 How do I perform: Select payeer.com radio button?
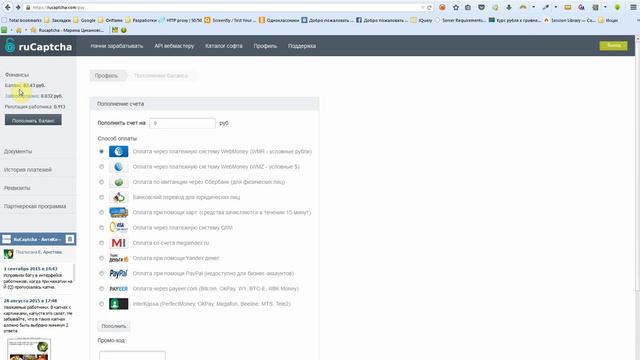pos(102,289)
